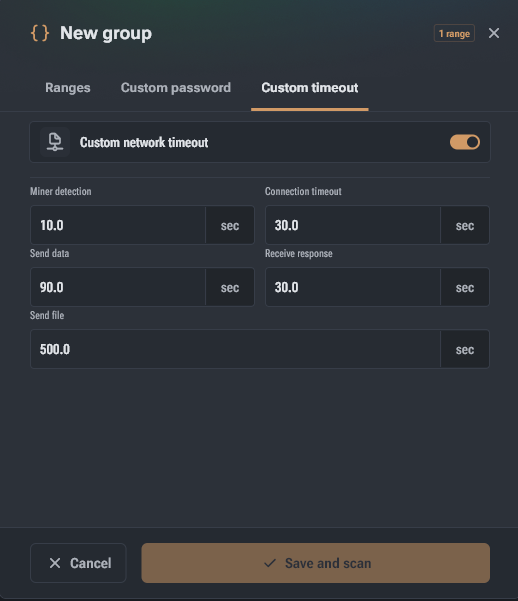518x601 pixels.
Task: Click the checkmark icon on Save and scan
Action: tap(270, 563)
